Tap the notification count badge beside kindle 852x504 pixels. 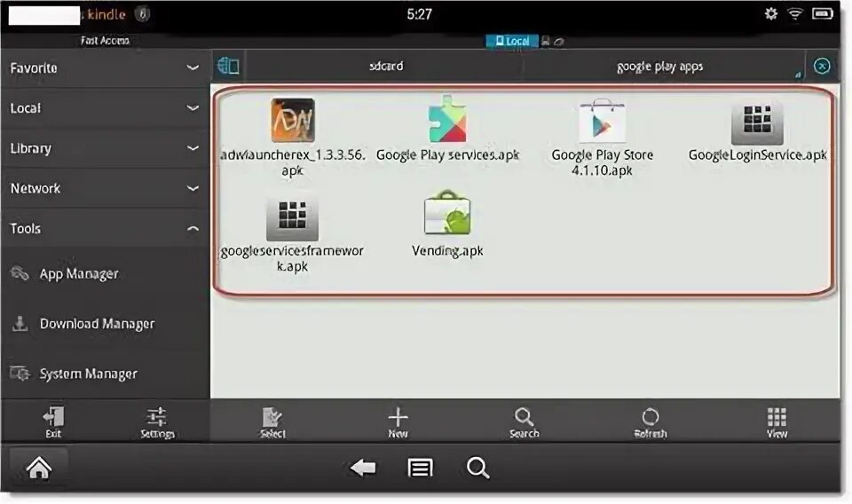[142, 13]
